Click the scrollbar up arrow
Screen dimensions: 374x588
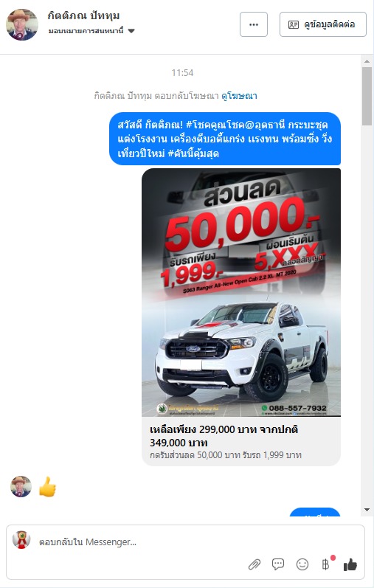(367, 61)
